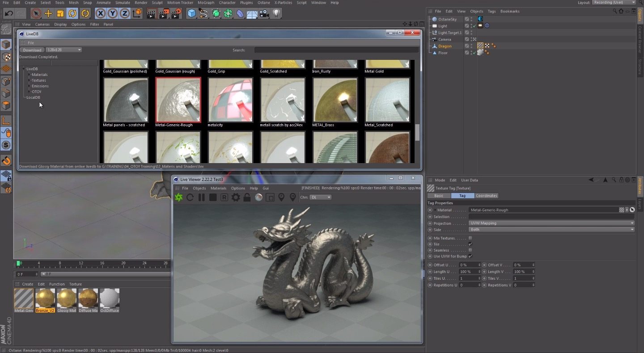
Task: Switch to the Coordinates tab
Action: (486, 195)
